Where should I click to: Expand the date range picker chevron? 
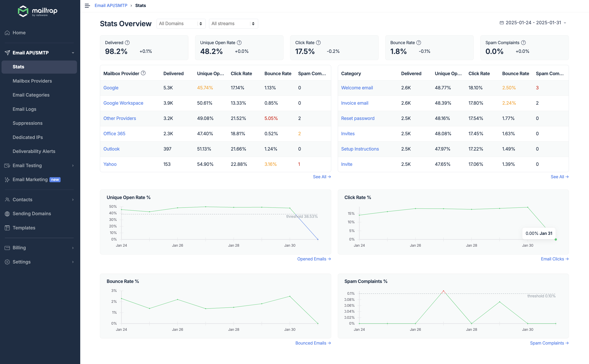(565, 23)
